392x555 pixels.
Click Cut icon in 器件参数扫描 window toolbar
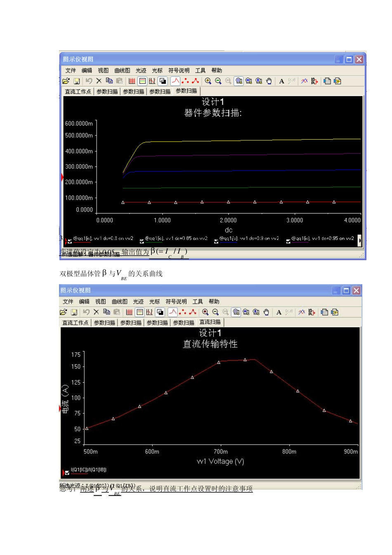(x=99, y=81)
